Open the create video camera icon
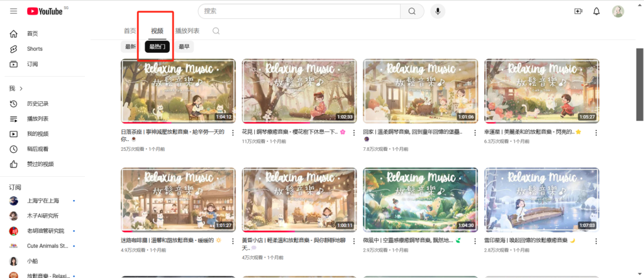The image size is (644, 278). 579,11
